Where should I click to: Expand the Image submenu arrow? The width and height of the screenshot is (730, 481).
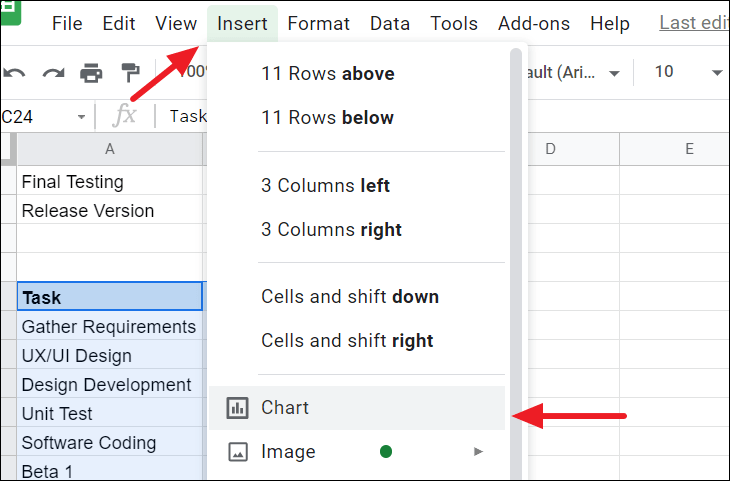[x=478, y=452]
